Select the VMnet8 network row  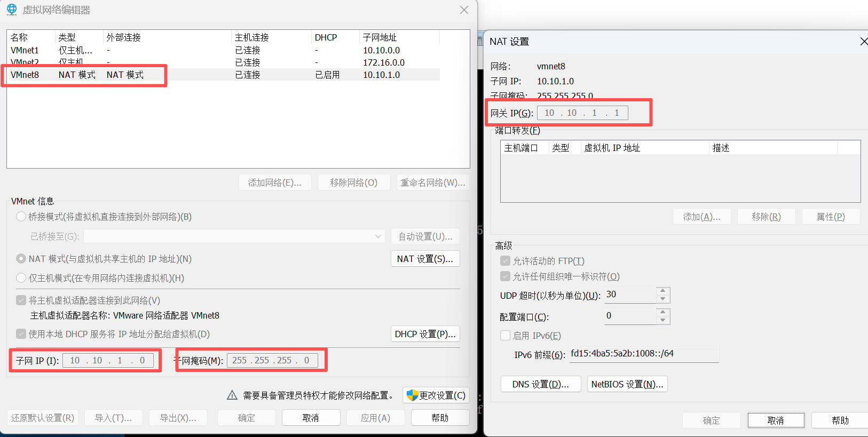pos(223,75)
